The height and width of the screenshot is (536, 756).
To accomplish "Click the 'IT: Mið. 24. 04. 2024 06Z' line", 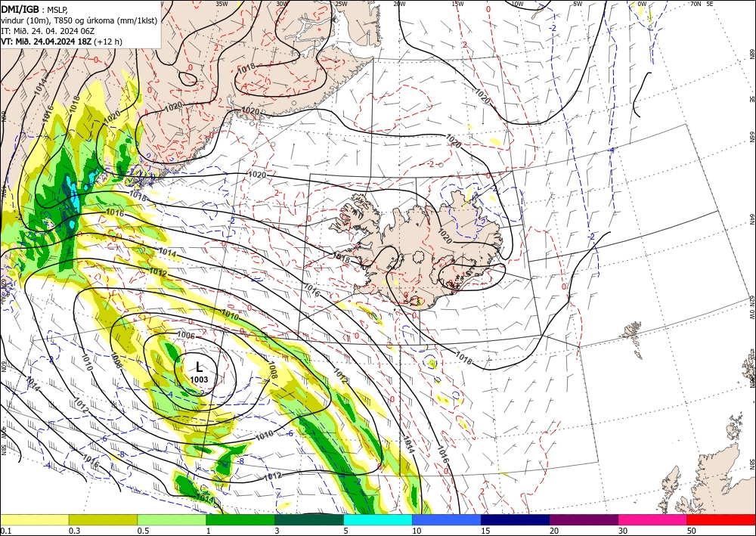I will coord(47,31).
